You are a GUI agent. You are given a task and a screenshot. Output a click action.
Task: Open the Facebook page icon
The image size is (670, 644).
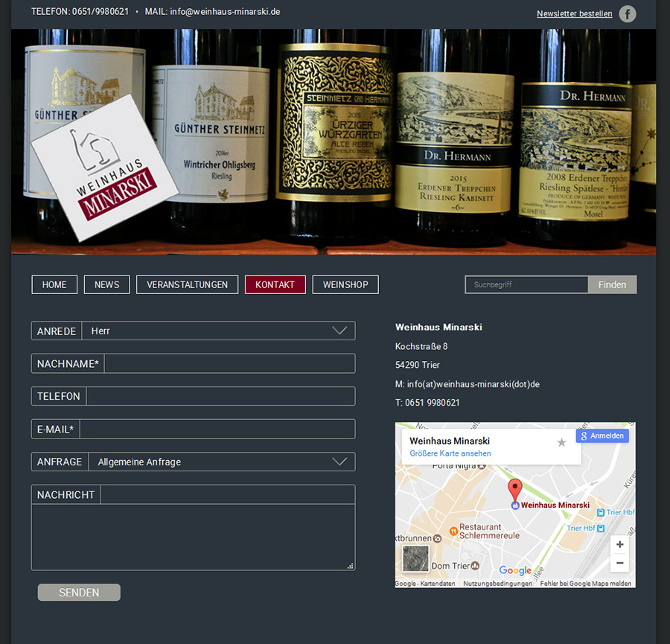pos(628,13)
